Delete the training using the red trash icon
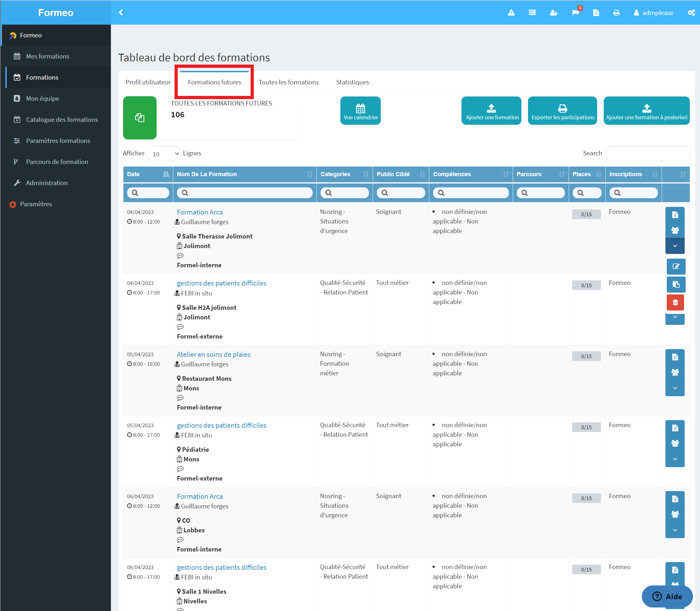700x611 pixels. (675, 302)
